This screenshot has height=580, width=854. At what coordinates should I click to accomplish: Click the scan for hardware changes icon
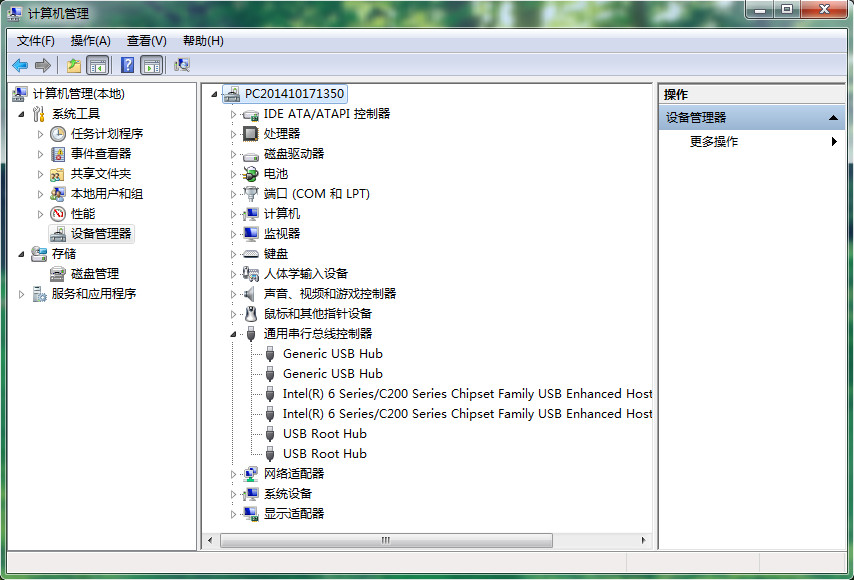click(x=182, y=66)
